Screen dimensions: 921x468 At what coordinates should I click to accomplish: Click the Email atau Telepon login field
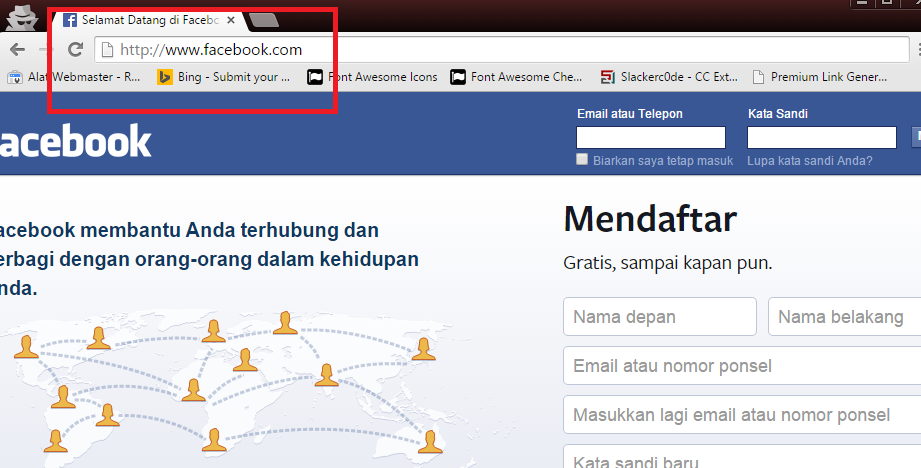(x=651, y=137)
